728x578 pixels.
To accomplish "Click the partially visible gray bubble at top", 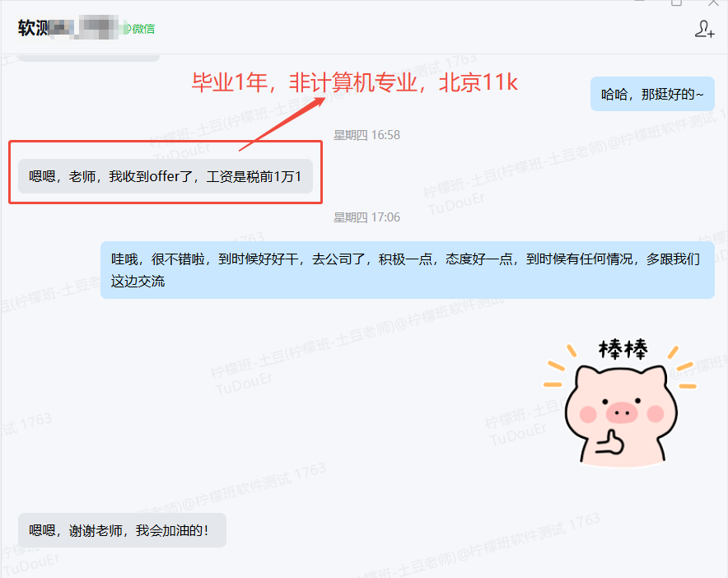I will (88, 57).
